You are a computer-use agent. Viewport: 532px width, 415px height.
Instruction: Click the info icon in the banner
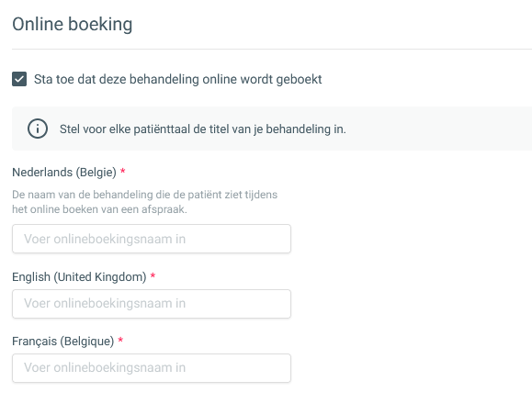pyautogui.click(x=38, y=129)
